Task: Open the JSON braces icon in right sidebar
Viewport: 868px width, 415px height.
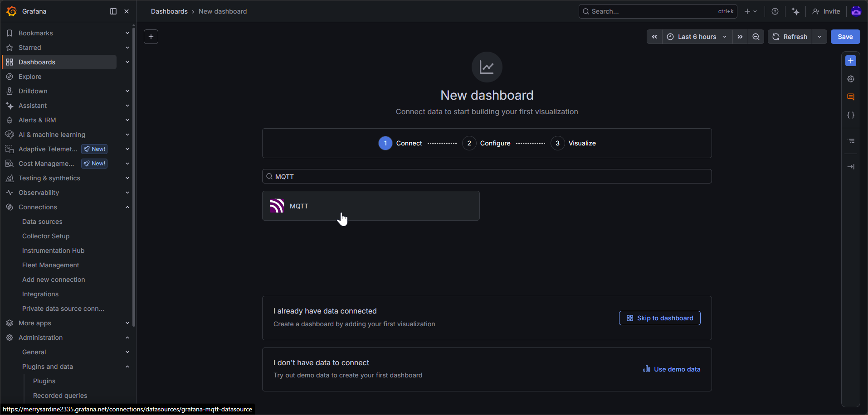Action: (x=851, y=115)
